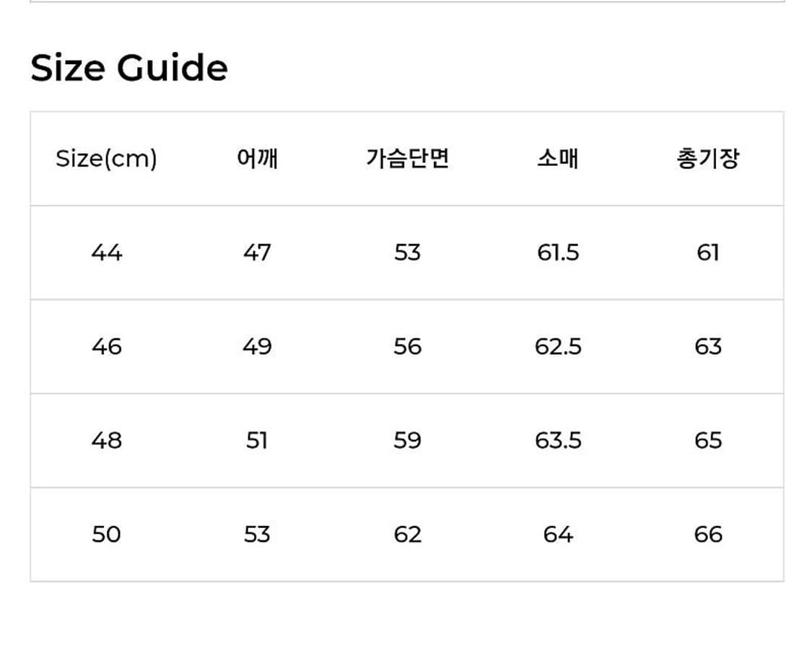Click the 총기장 column header
The height and width of the screenshot is (650, 812).
707,159
